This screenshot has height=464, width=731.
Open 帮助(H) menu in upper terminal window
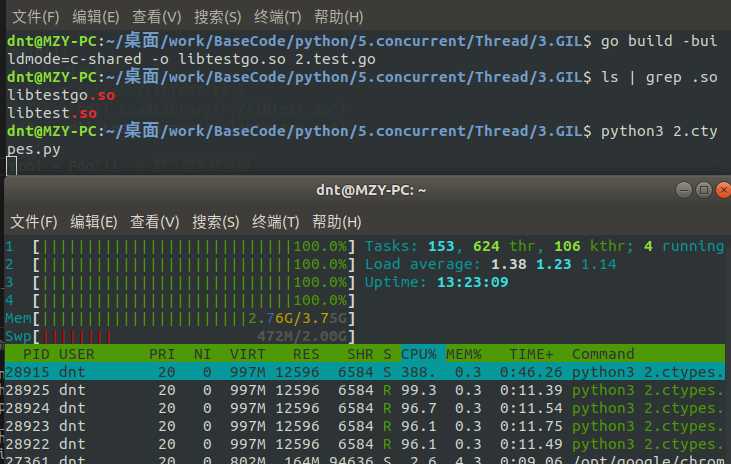point(338,17)
